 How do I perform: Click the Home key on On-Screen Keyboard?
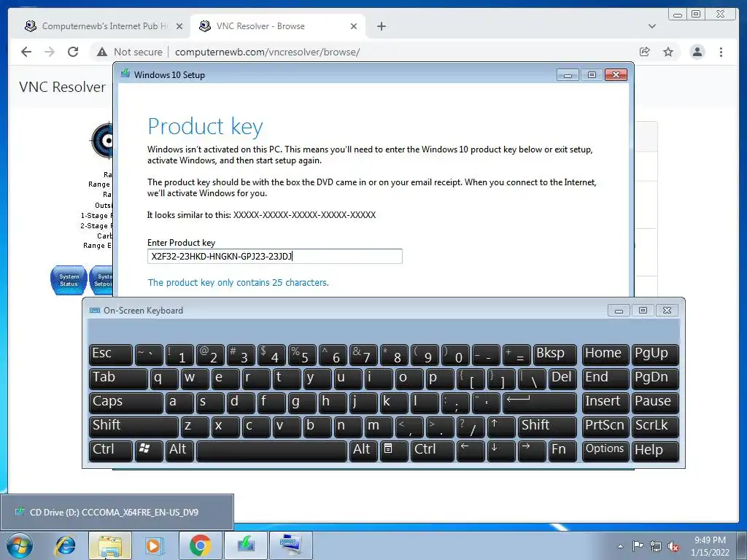[x=605, y=354]
